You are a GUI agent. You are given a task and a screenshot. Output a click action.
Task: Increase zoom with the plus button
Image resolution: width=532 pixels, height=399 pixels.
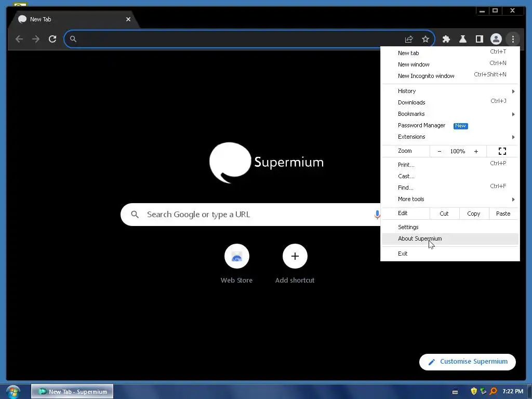(x=476, y=151)
